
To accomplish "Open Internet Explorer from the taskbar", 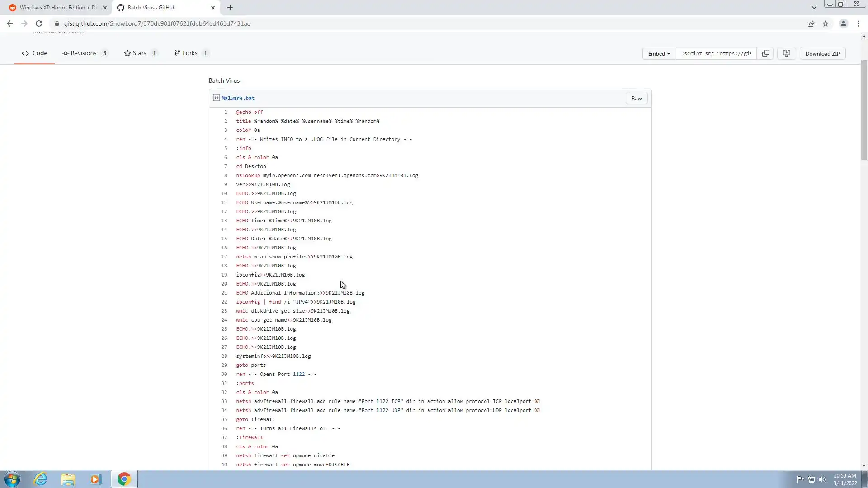I will (41, 479).
